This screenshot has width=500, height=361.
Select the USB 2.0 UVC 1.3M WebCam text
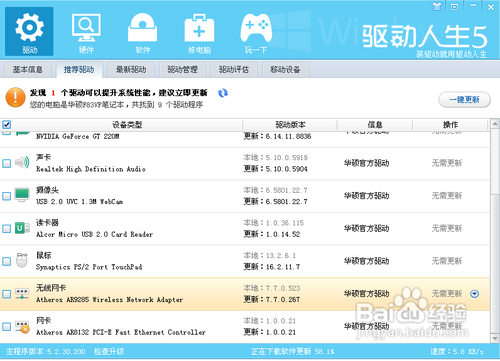pos(79,202)
